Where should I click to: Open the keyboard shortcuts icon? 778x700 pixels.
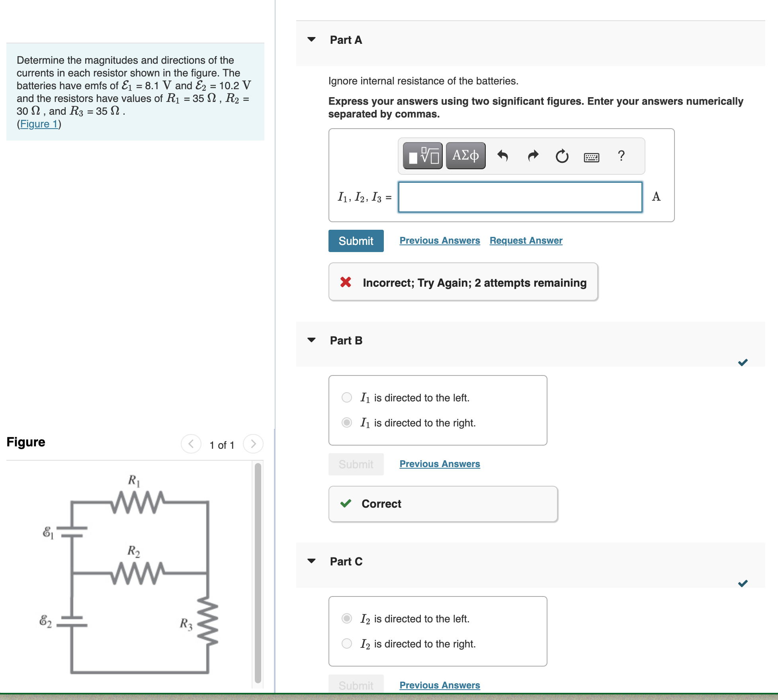[592, 157]
